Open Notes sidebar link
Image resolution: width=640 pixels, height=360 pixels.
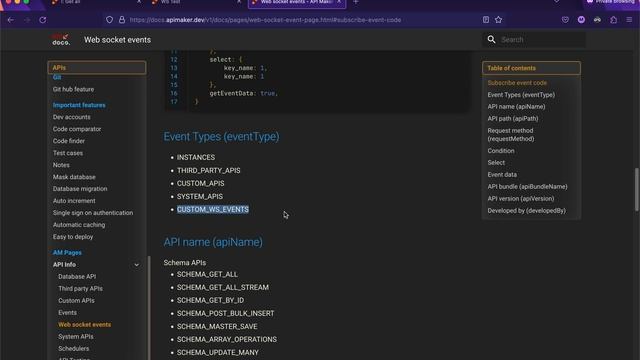tap(61, 165)
